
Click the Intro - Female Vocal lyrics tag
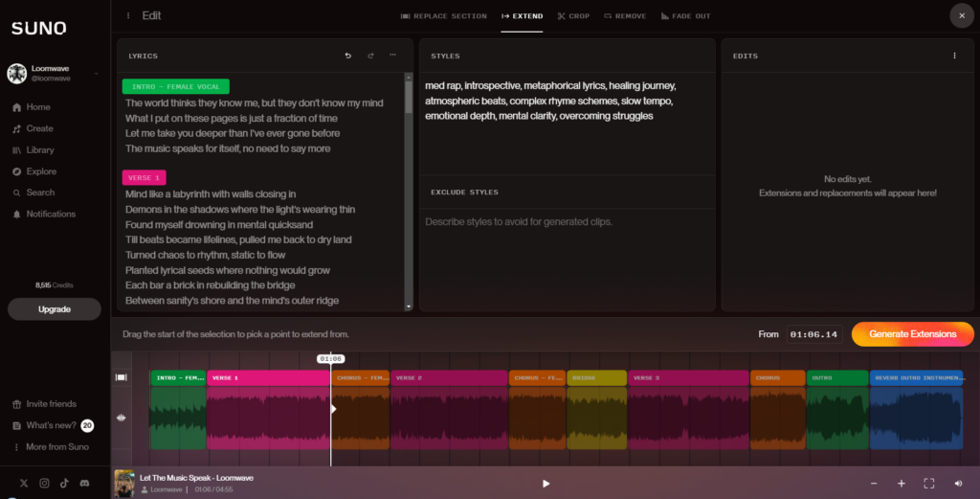point(176,86)
